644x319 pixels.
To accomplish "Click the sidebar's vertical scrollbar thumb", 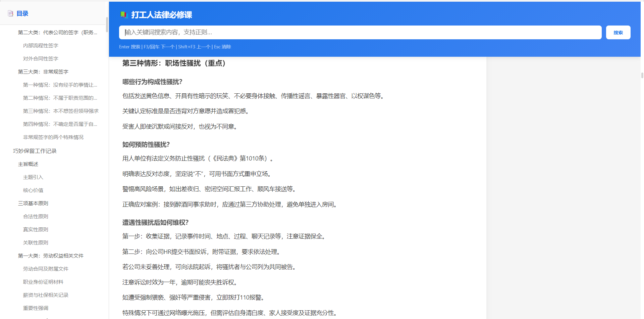I will coord(107,25).
